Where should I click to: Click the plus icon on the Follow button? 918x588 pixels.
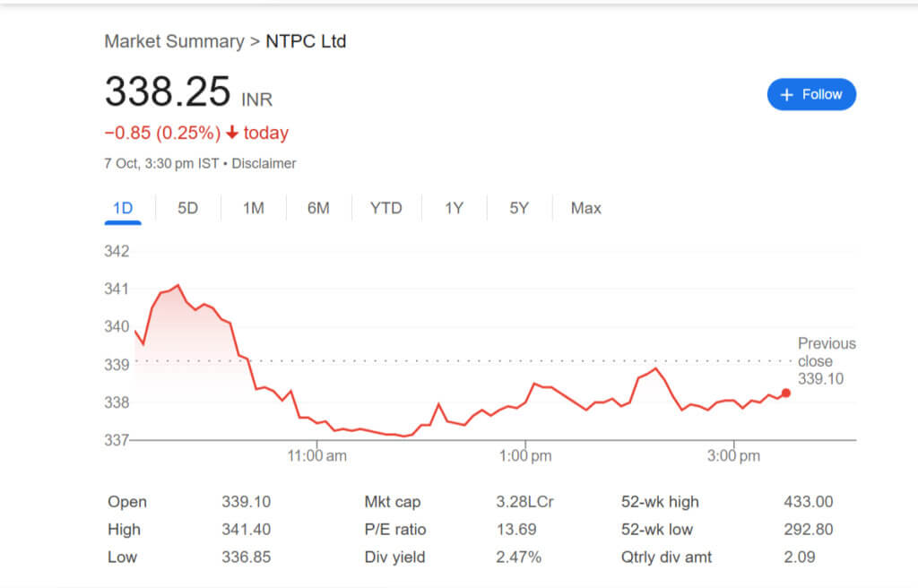(787, 94)
